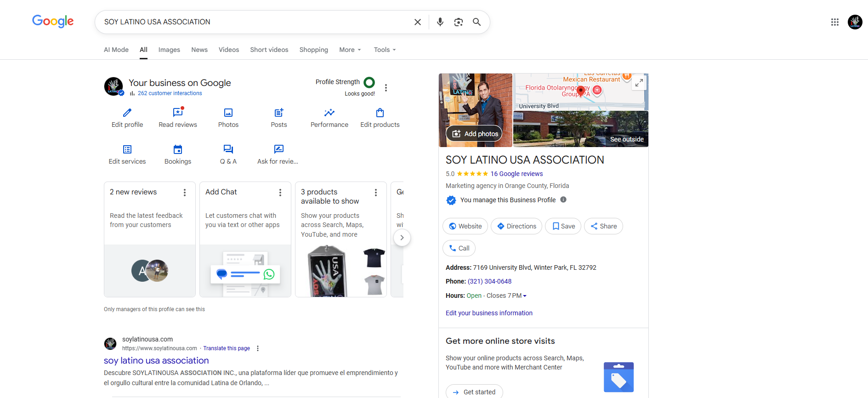Open soy latino usa association result title

pos(156,361)
